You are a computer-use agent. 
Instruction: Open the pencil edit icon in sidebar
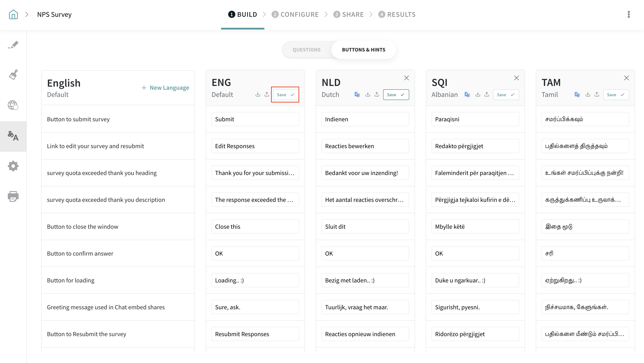click(13, 45)
